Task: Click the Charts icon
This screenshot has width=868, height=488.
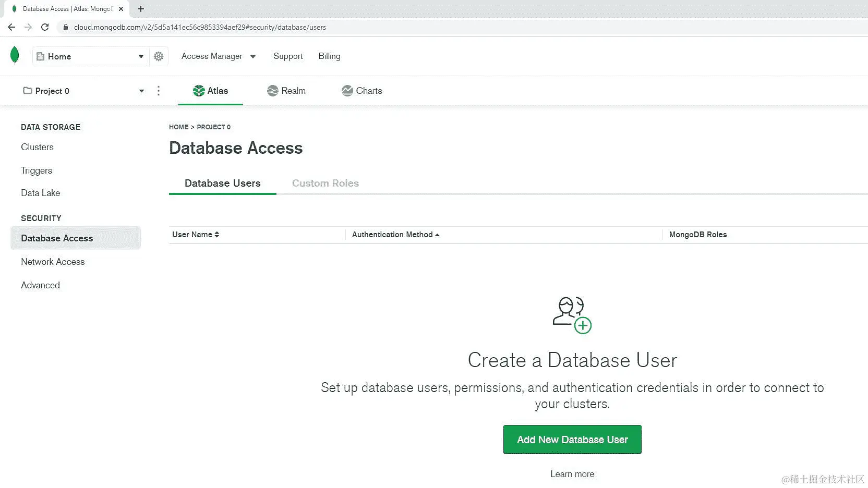Action: 347,91
